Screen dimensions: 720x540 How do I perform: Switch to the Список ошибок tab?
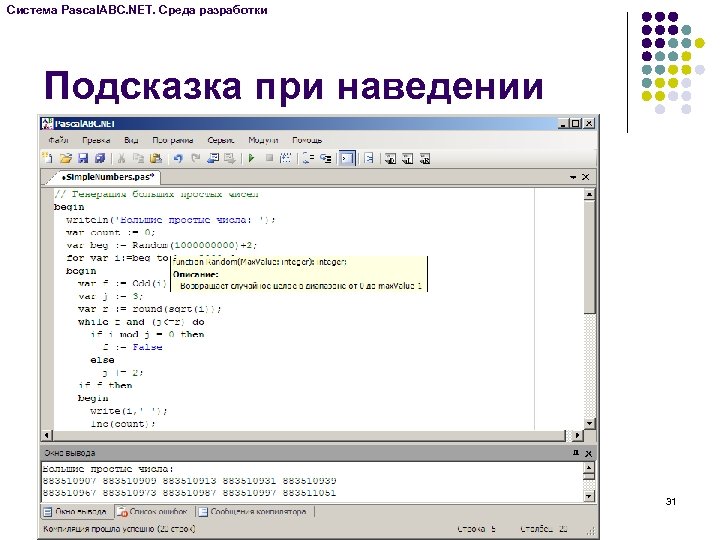click(x=153, y=512)
